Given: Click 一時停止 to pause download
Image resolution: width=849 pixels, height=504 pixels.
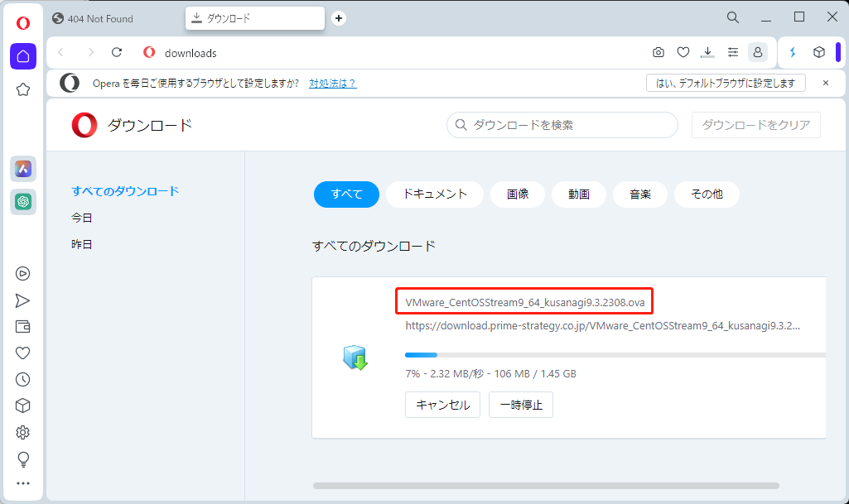Looking at the screenshot, I should [521, 405].
